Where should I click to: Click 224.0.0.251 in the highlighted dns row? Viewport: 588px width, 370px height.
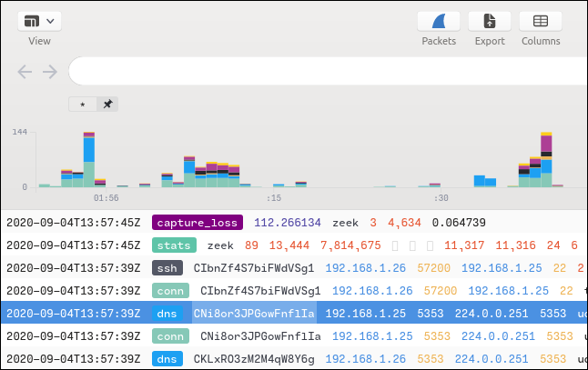(492, 313)
